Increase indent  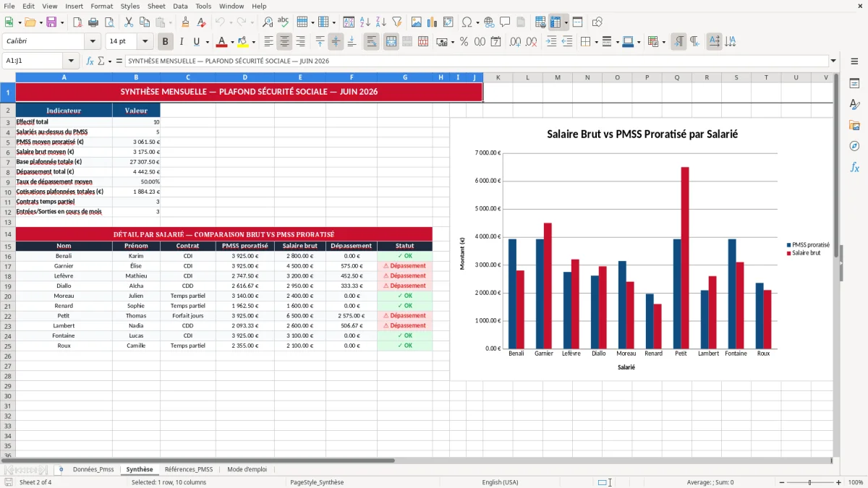[551, 42]
